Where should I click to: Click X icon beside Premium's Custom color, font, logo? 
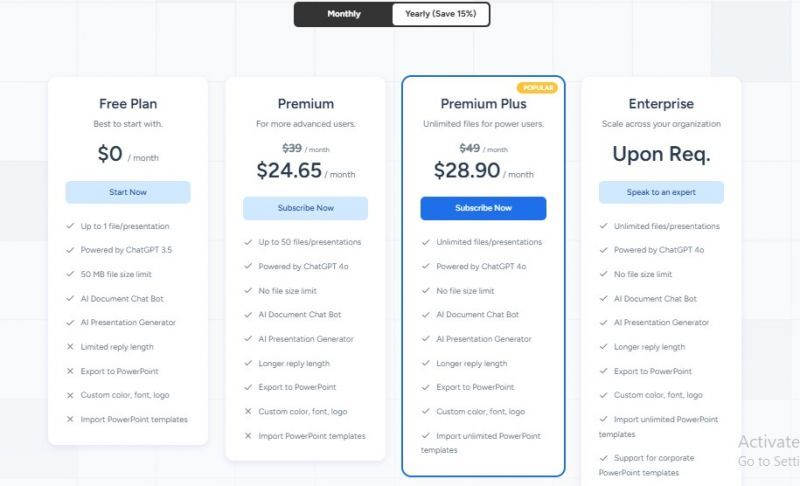click(248, 411)
